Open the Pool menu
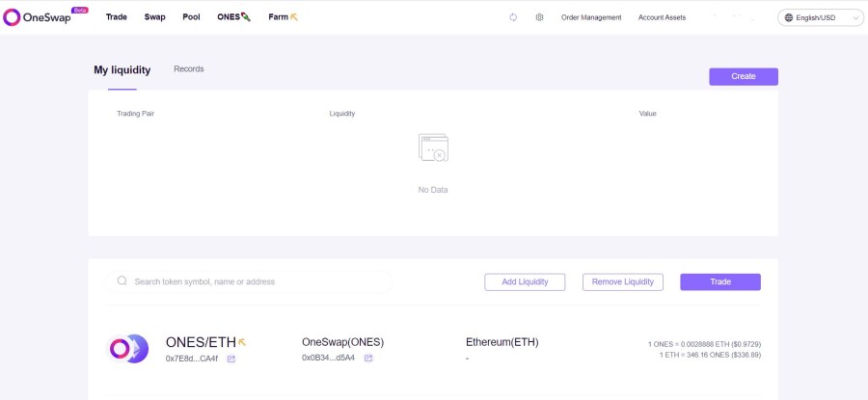The width and height of the screenshot is (868, 400). point(192,17)
